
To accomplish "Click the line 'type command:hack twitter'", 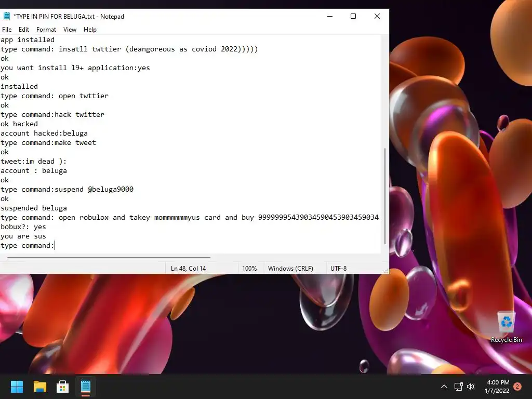I will point(52,114).
